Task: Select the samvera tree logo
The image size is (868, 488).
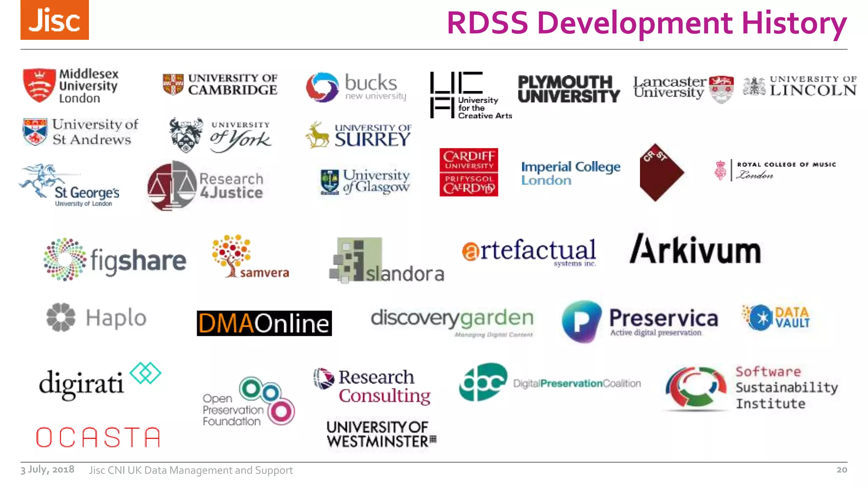Action: [250, 257]
